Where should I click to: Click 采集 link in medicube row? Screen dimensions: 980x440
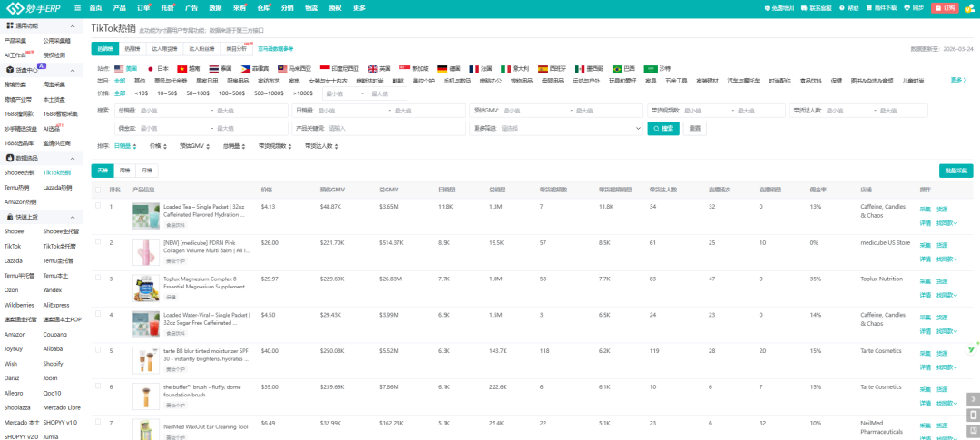point(925,245)
